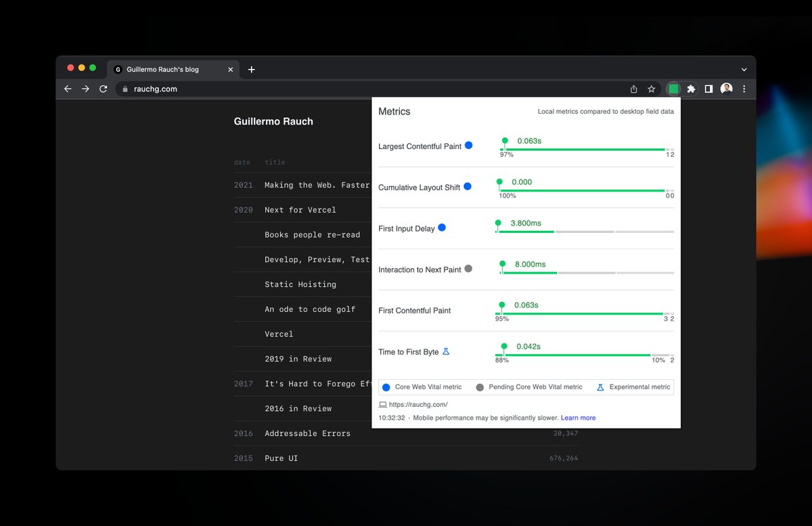The image size is (812, 526).
Task: Click the Pending Core Web Vital legend dot
Action: click(480, 387)
